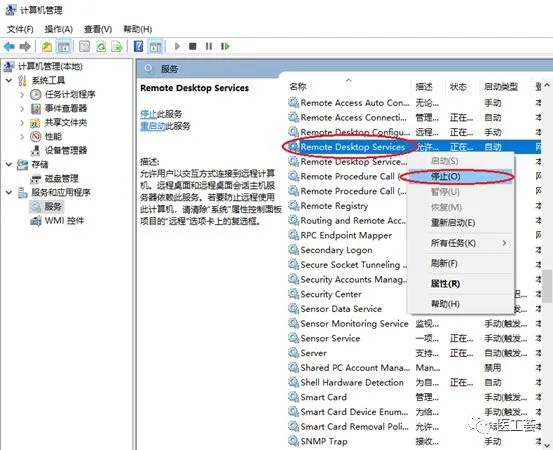Select 设备管理器 in the tree
This screenshot has height=450, width=553.
(66, 151)
